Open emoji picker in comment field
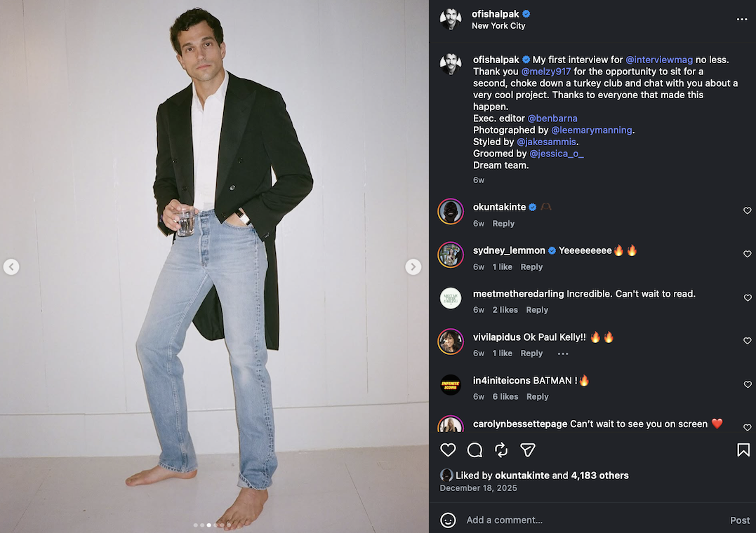756x533 pixels. point(448,520)
